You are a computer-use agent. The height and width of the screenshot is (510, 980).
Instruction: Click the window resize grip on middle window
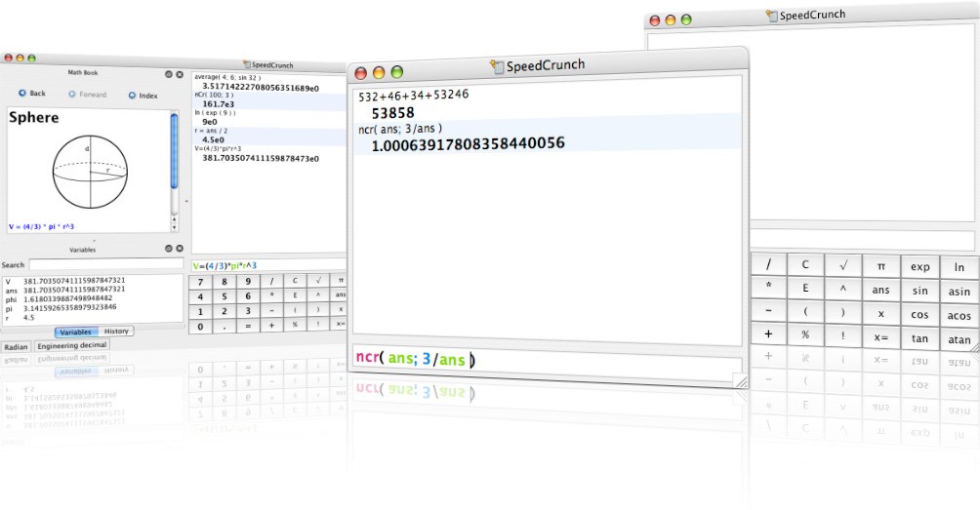(x=741, y=382)
